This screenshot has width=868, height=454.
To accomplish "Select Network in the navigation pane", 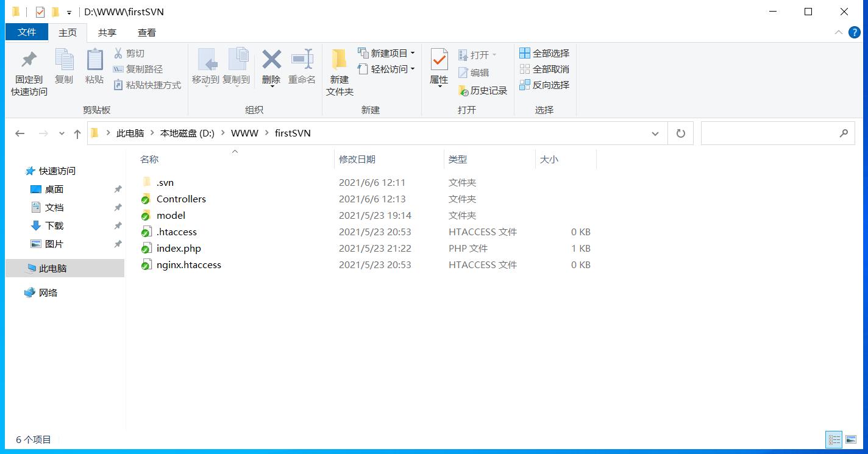I will pos(48,293).
